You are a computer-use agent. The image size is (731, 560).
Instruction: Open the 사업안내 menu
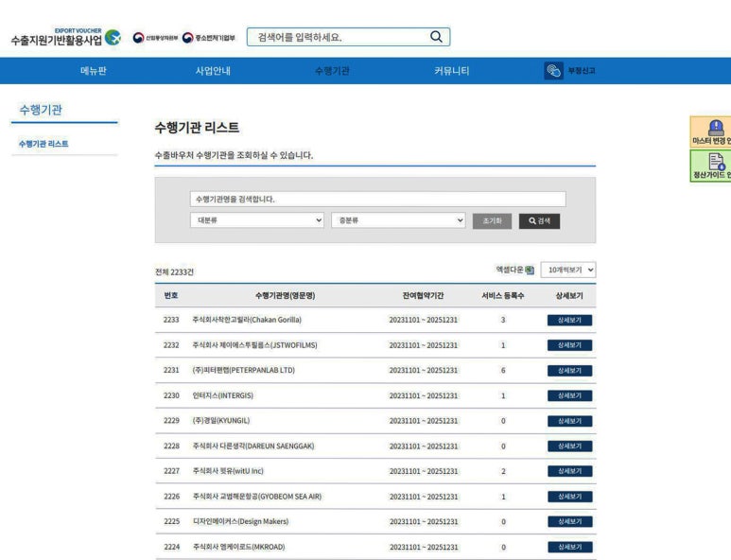point(213,71)
